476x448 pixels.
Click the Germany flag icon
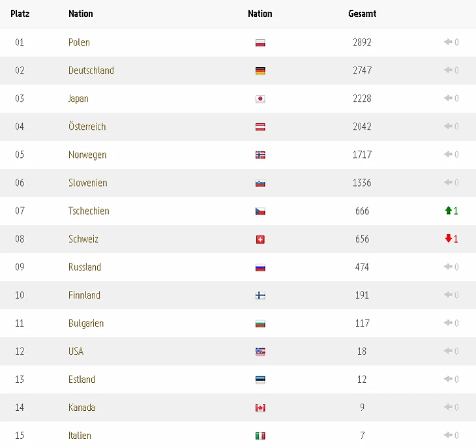click(x=260, y=71)
